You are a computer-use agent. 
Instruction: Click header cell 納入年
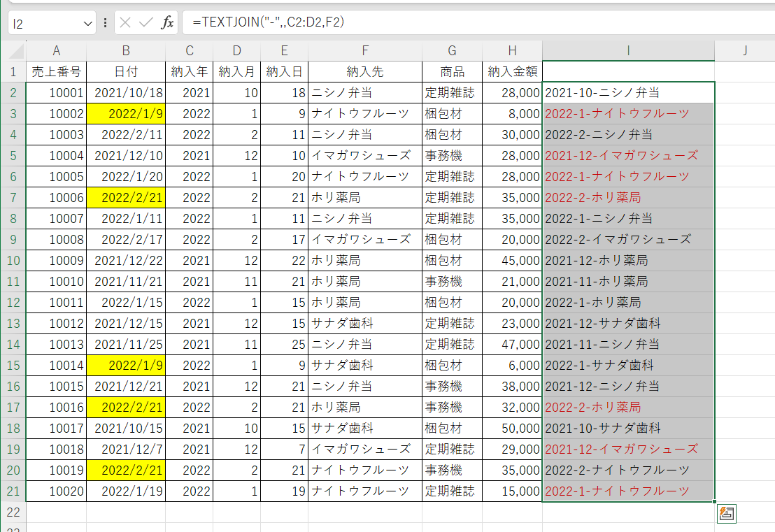tap(190, 71)
